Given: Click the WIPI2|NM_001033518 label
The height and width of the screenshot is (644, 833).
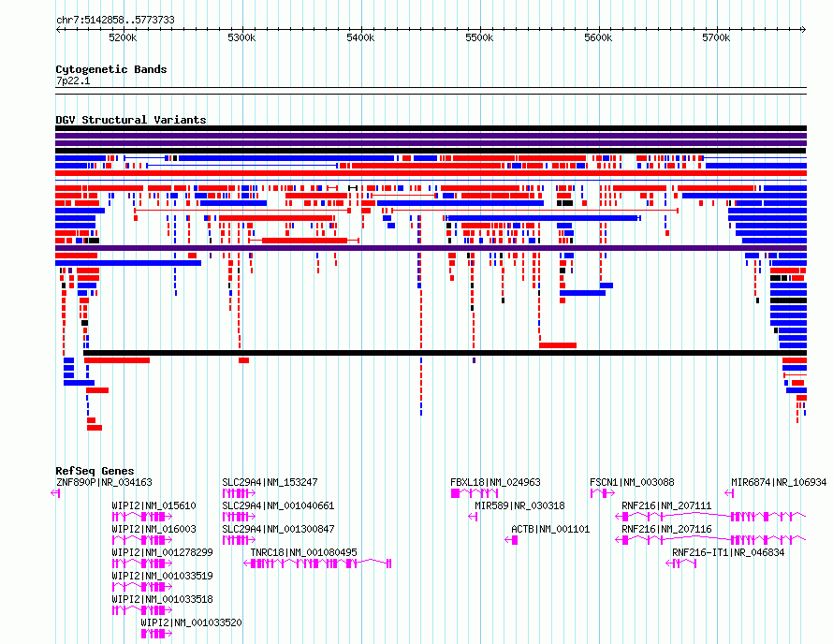Looking at the screenshot, I should point(163,599).
